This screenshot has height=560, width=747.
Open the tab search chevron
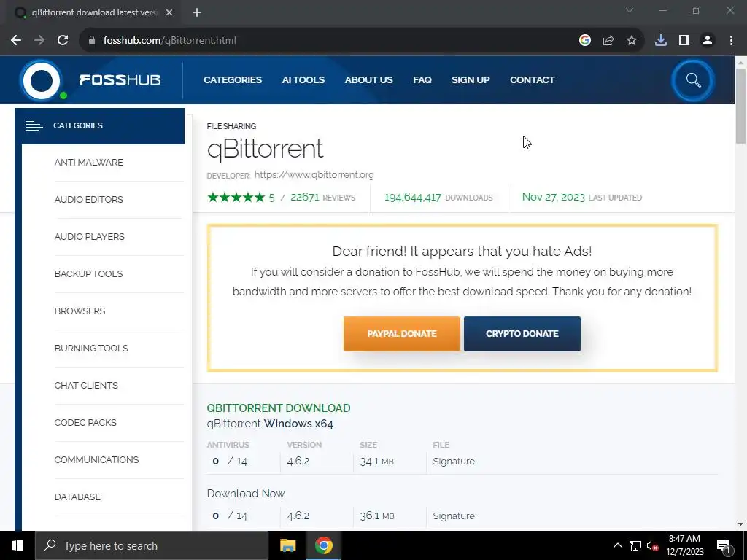click(630, 10)
